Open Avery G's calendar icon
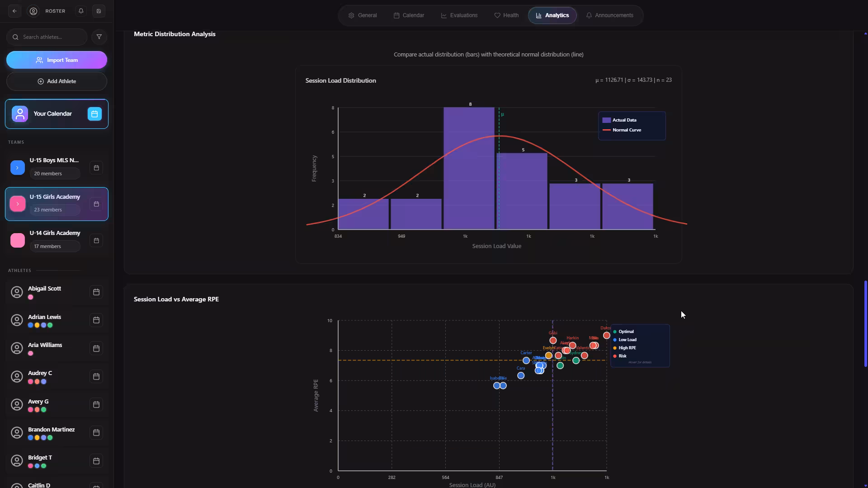The image size is (868, 488). click(x=96, y=405)
